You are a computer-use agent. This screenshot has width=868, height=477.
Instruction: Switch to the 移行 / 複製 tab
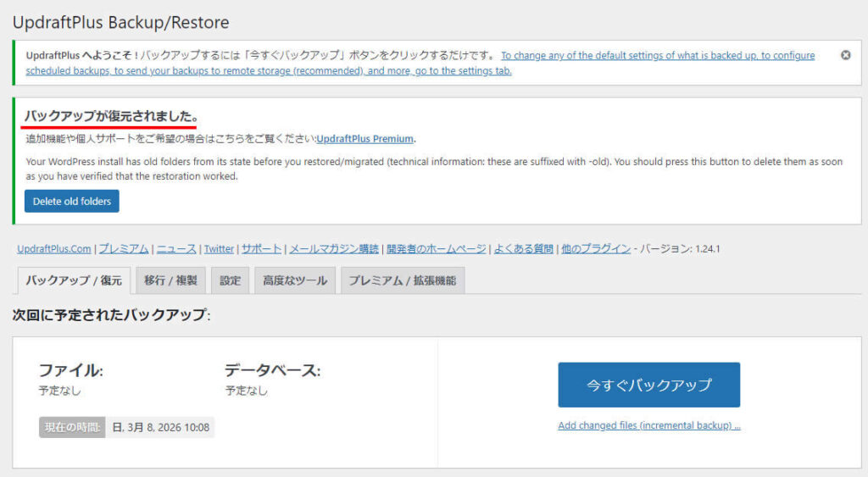pos(170,280)
